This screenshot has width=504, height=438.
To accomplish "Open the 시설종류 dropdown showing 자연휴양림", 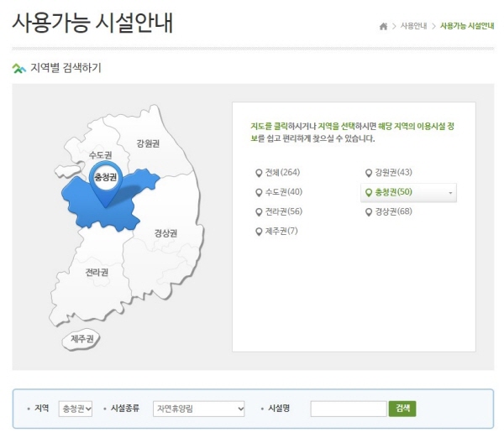I will (x=198, y=409).
